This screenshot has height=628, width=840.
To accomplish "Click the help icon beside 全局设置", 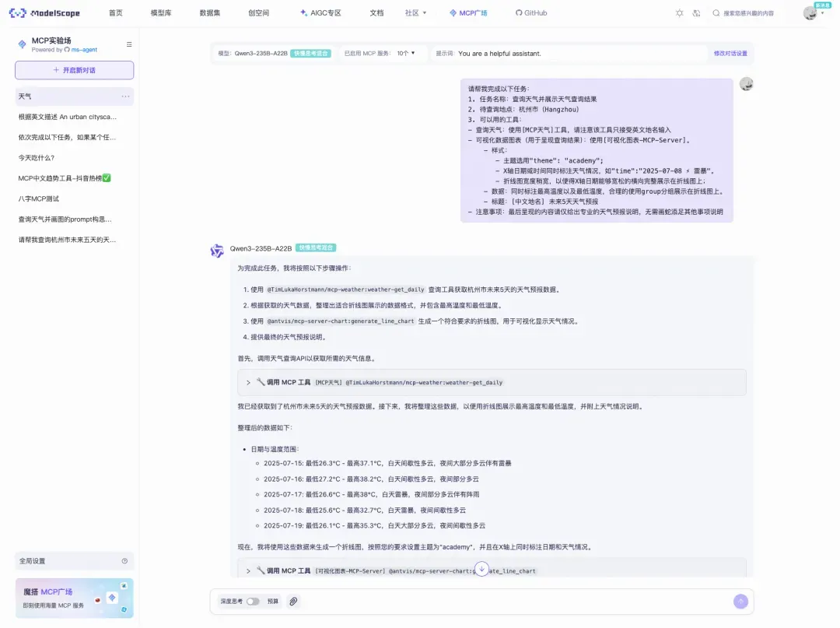I will click(x=124, y=561).
